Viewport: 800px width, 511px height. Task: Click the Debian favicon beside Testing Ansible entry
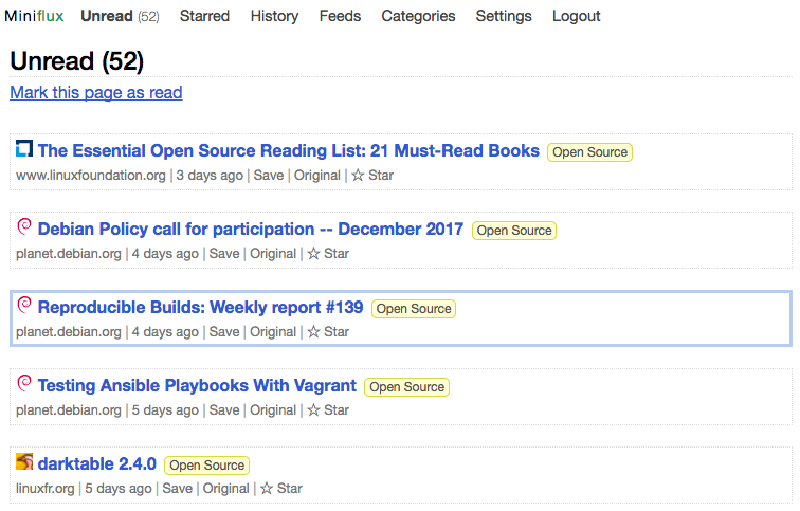tap(24, 384)
